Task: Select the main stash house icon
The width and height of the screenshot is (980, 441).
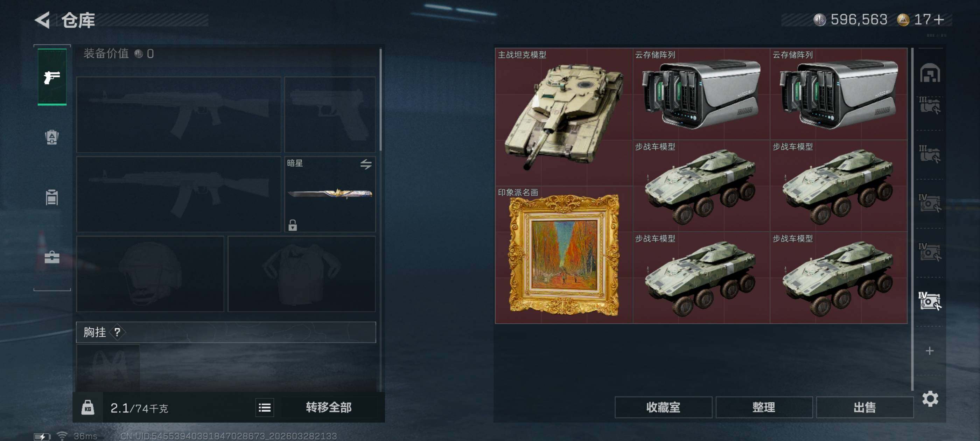Action: coord(930,73)
